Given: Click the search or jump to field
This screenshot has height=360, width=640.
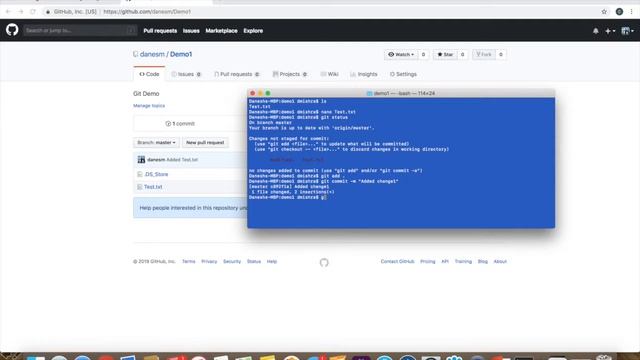Looking at the screenshot, I should coord(80,30).
